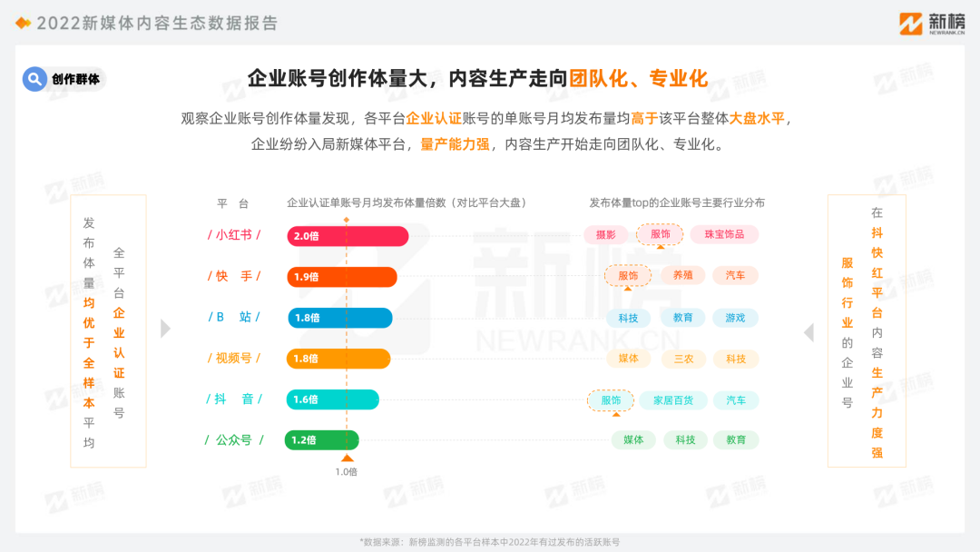Select the 视频号 1.8倍 yellow bar
Image resolution: width=980 pixels, height=552 pixels.
(x=338, y=359)
